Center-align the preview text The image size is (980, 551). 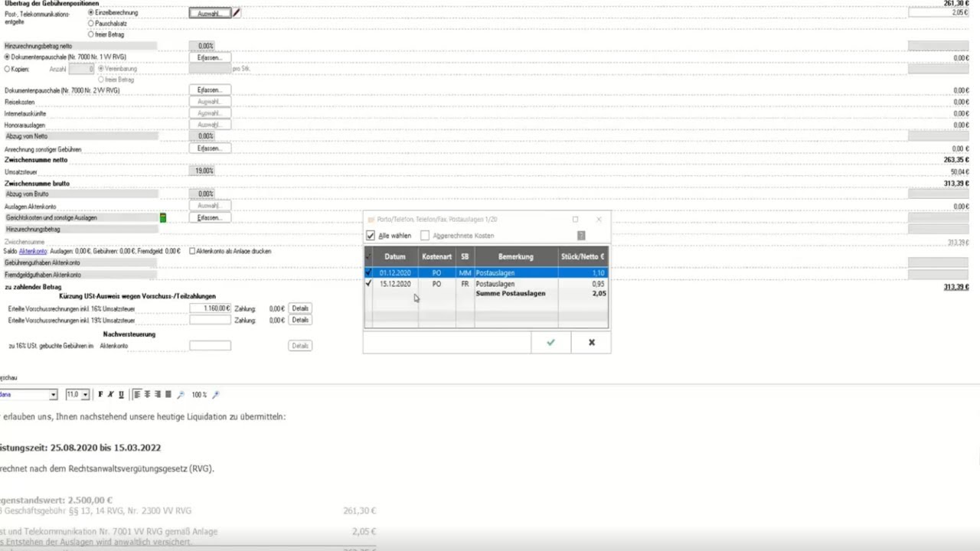(148, 395)
